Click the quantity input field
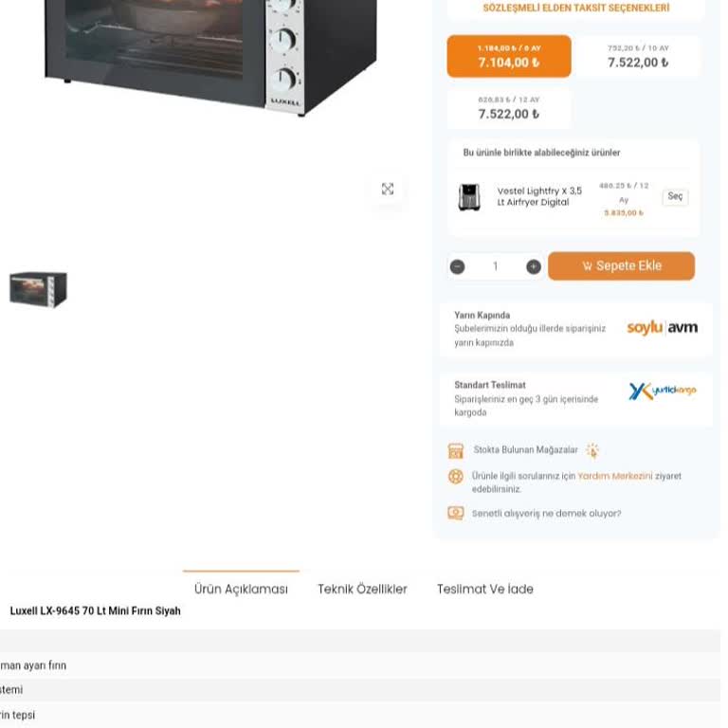The image size is (728, 728). click(496, 266)
